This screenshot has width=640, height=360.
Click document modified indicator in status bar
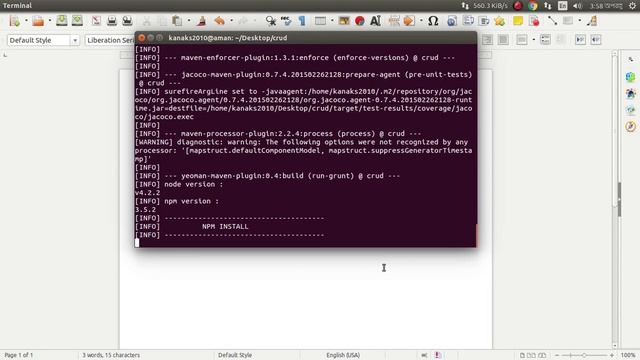click(437, 355)
